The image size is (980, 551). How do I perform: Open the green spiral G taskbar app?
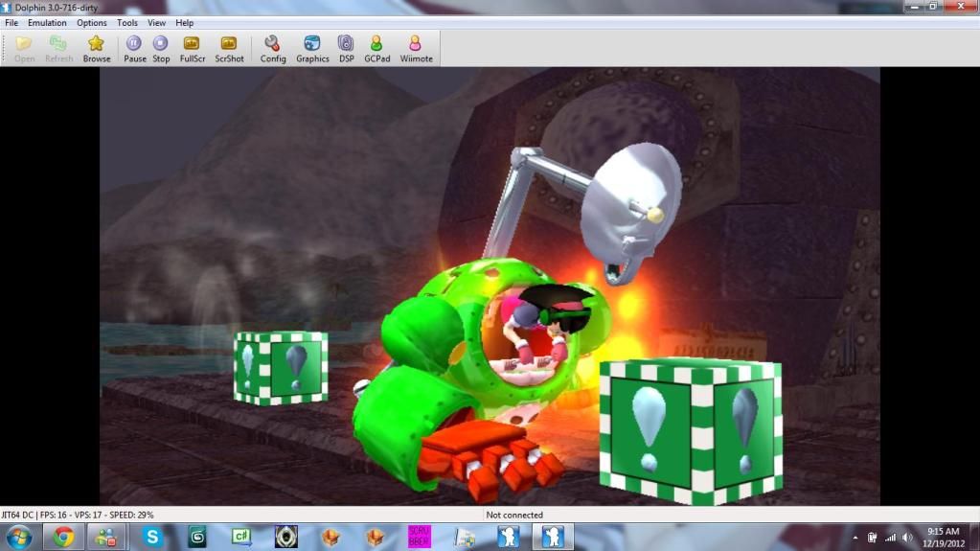(x=197, y=538)
